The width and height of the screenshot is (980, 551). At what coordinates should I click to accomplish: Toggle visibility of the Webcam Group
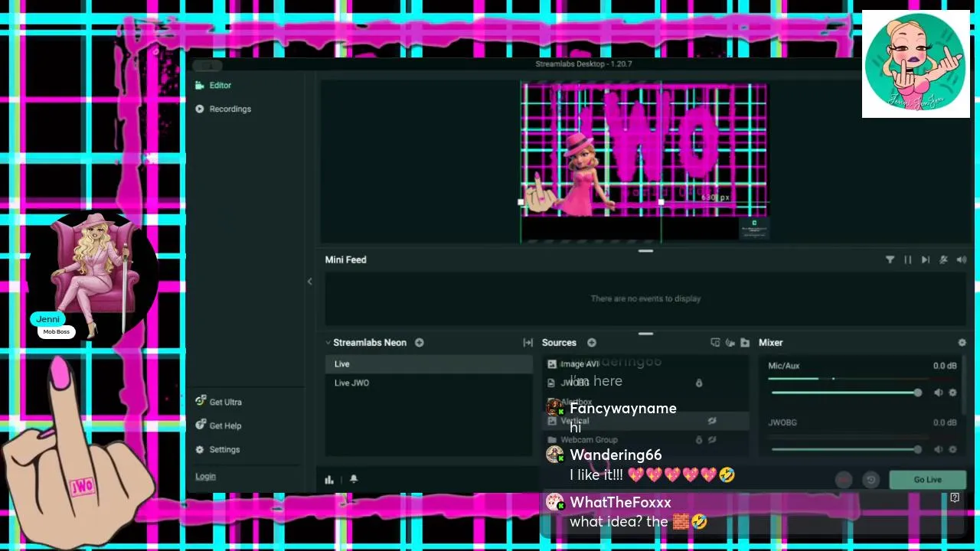pos(712,440)
